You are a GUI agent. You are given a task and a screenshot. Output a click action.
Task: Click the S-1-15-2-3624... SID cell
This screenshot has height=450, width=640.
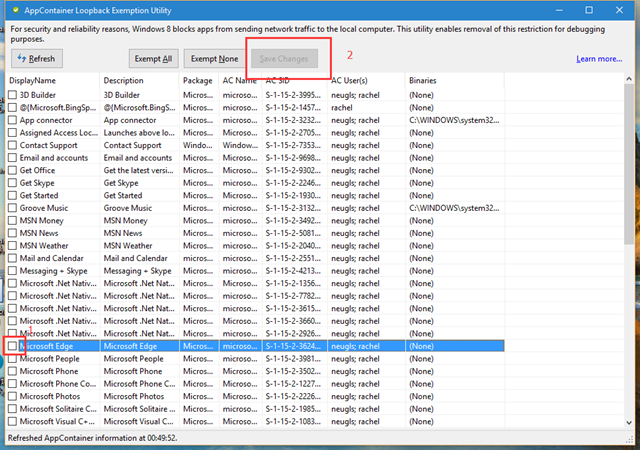pos(293,346)
